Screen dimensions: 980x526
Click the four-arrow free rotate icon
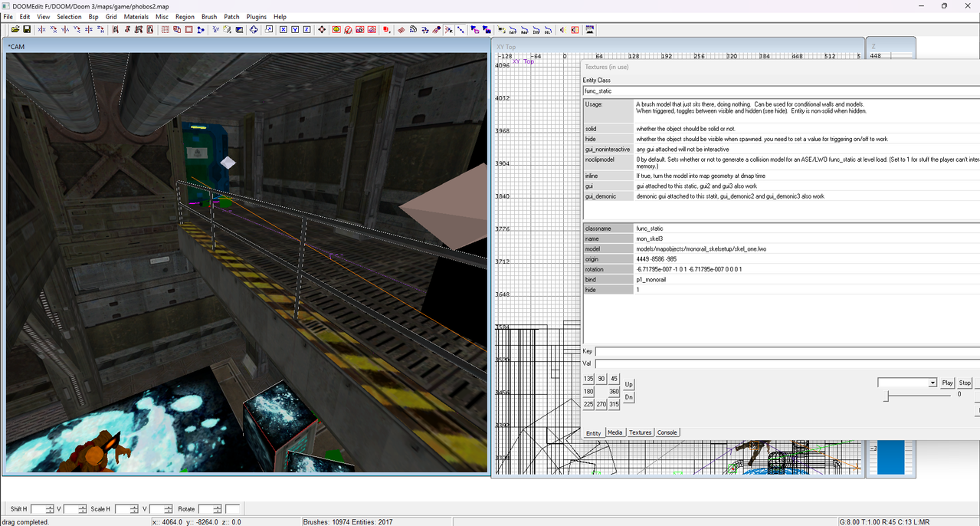[x=322, y=30]
